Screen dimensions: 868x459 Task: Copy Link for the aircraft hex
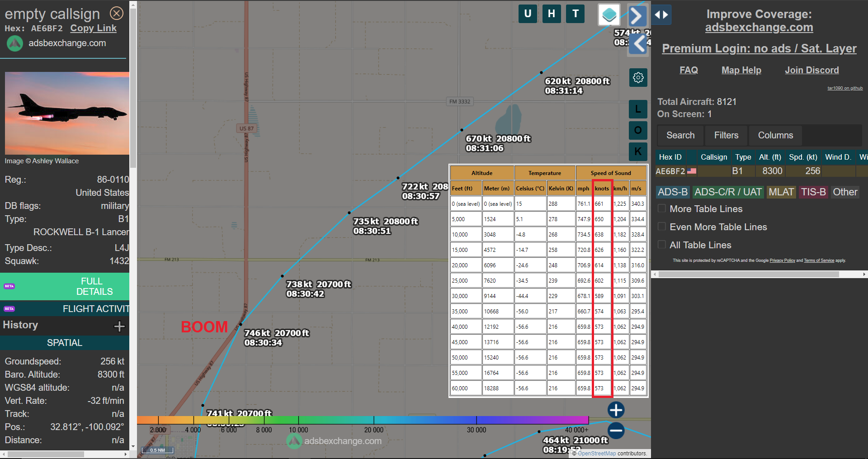(93, 28)
